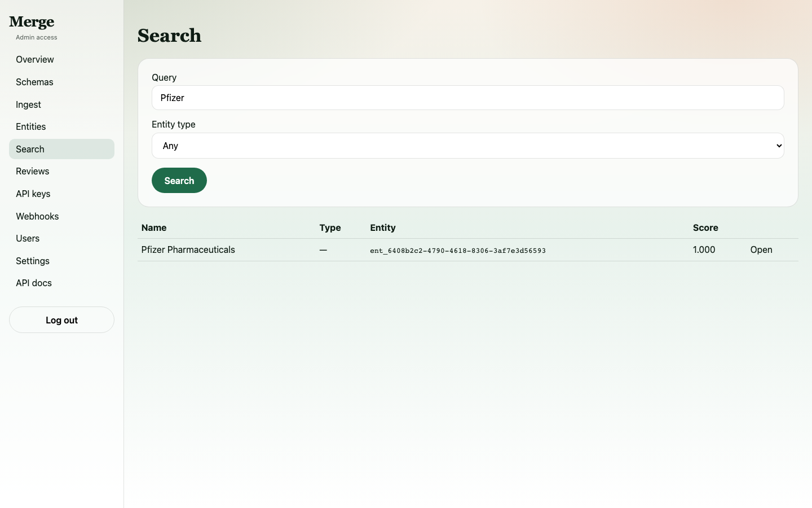Navigate to Entities page
This screenshot has height=508, width=812.
(x=61, y=126)
